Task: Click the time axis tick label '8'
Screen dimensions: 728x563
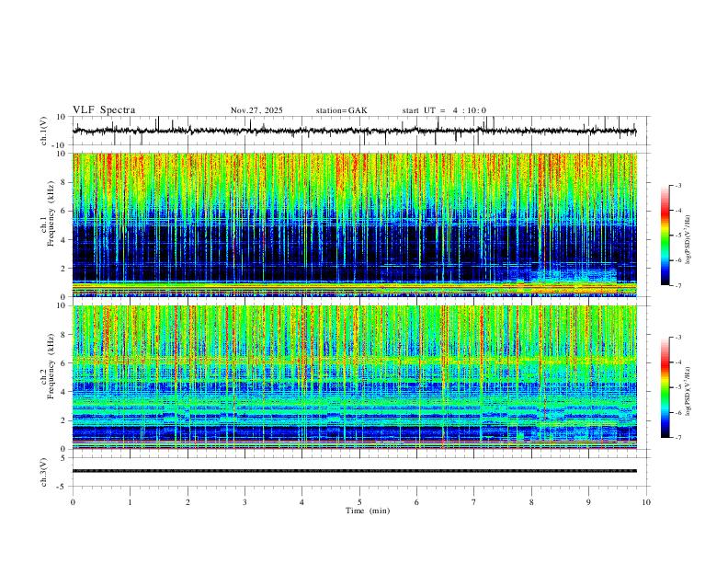Action: [x=531, y=502]
